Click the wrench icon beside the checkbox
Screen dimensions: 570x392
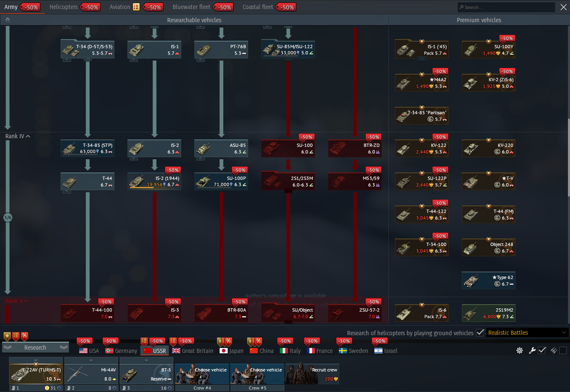tap(532, 351)
